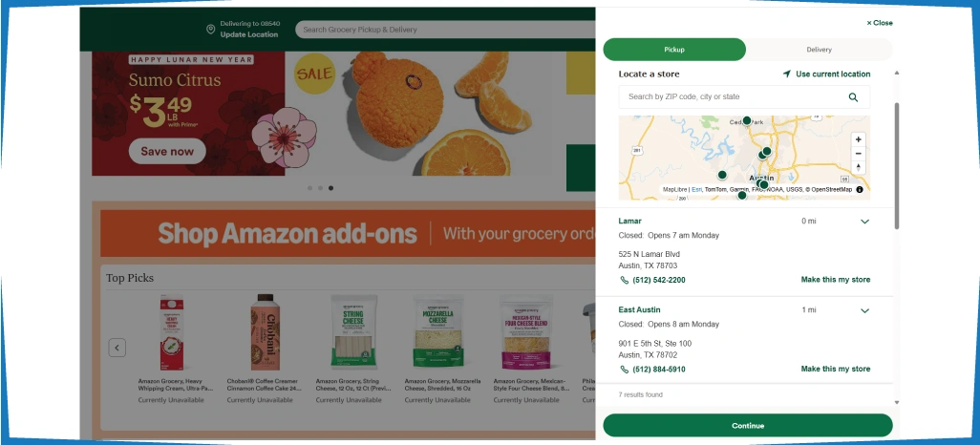The height and width of the screenshot is (445, 980).
Task: Expand the East Austin store details chevron
Action: (x=865, y=310)
